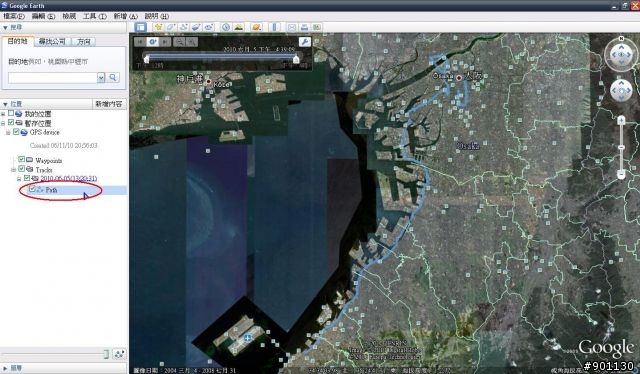Open the 新增 menu
The height and width of the screenshot is (374, 640).
tap(125, 16)
